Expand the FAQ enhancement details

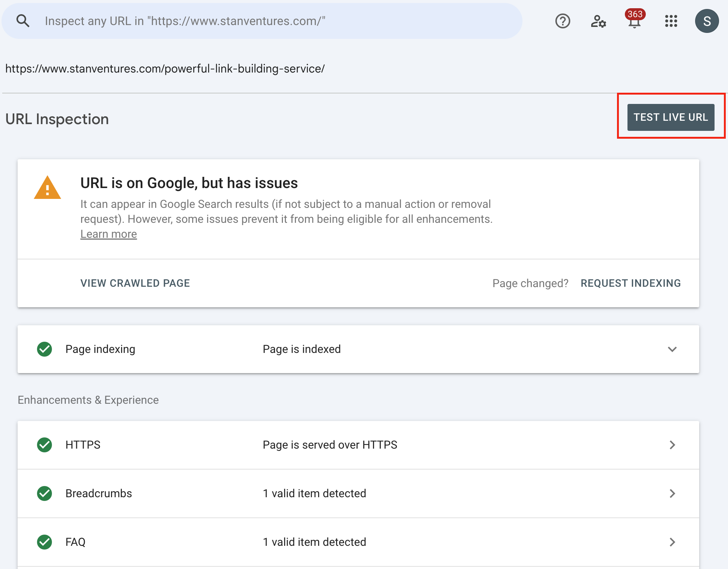(x=673, y=542)
